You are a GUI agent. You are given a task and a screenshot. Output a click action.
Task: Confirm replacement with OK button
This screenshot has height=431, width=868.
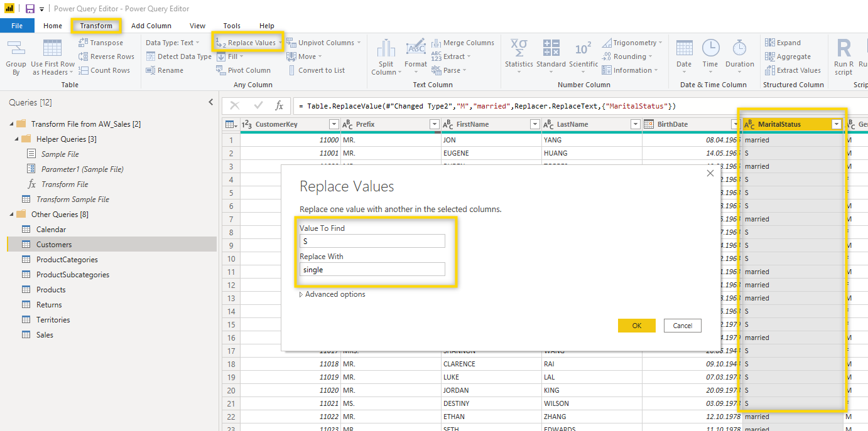pyautogui.click(x=636, y=326)
